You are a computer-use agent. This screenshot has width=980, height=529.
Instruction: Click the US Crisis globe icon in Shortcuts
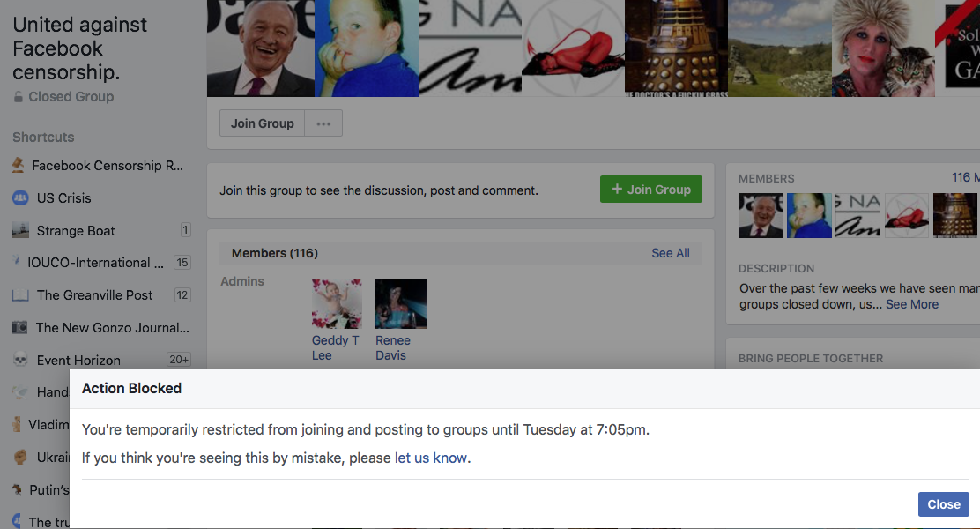pyautogui.click(x=21, y=197)
